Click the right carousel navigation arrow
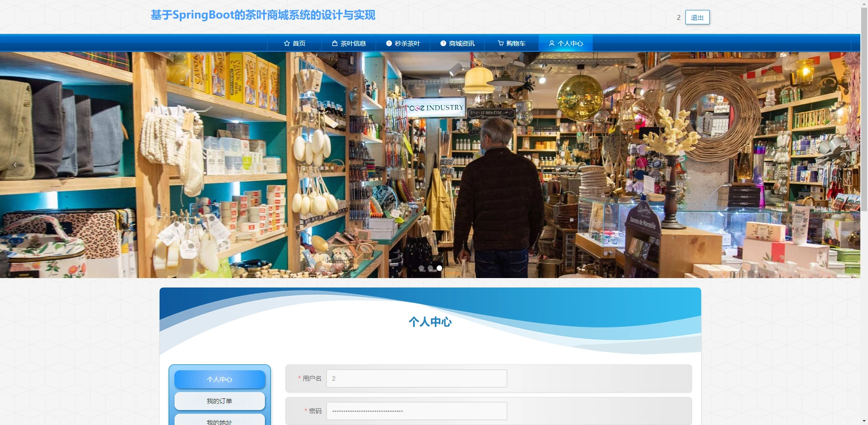This screenshot has width=868, height=425. tap(845, 165)
